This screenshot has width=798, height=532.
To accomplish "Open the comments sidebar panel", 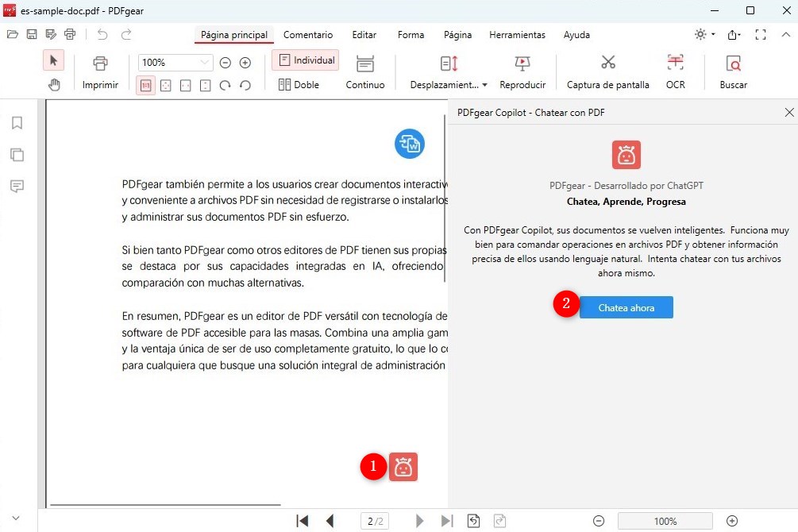I will [17, 187].
